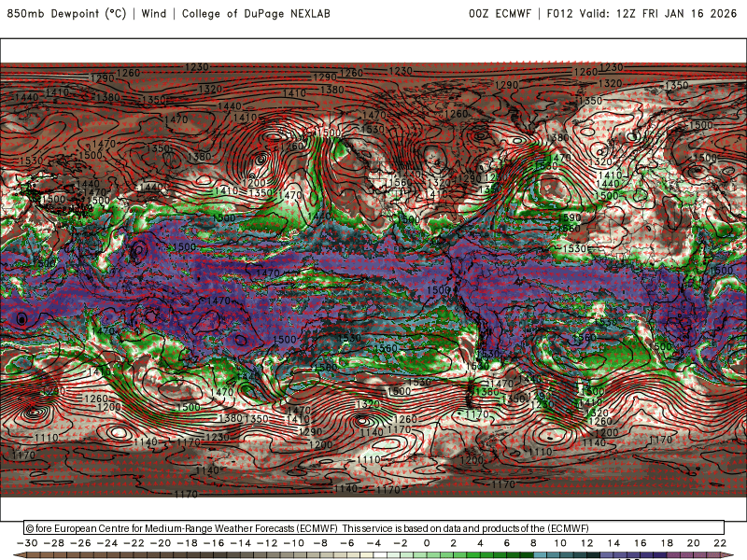The image size is (747, 560).
Task: Click the positive 4 scale value between 2 and 6
Action: tap(480, 543)
